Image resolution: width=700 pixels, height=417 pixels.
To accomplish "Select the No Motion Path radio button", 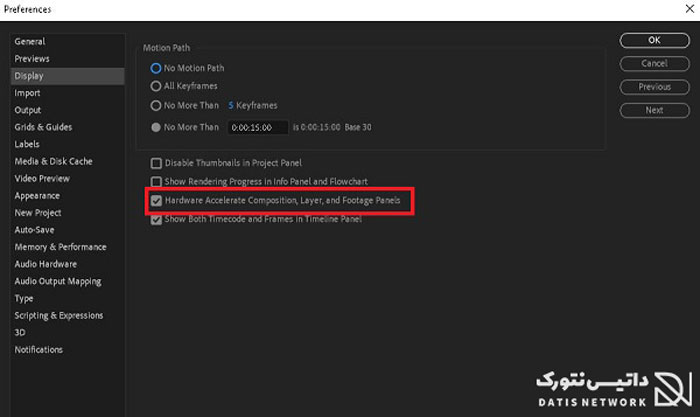I will tap(155, 68).
